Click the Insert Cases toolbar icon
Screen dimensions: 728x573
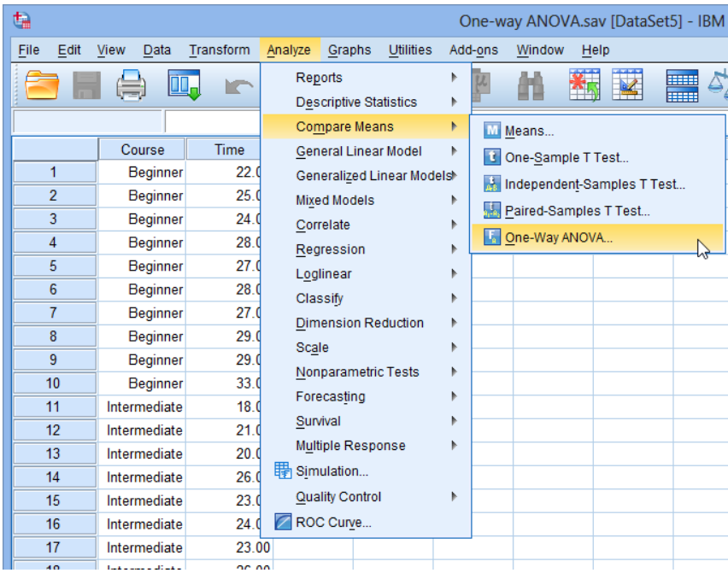pyautogui.click(x=584, y=85)
